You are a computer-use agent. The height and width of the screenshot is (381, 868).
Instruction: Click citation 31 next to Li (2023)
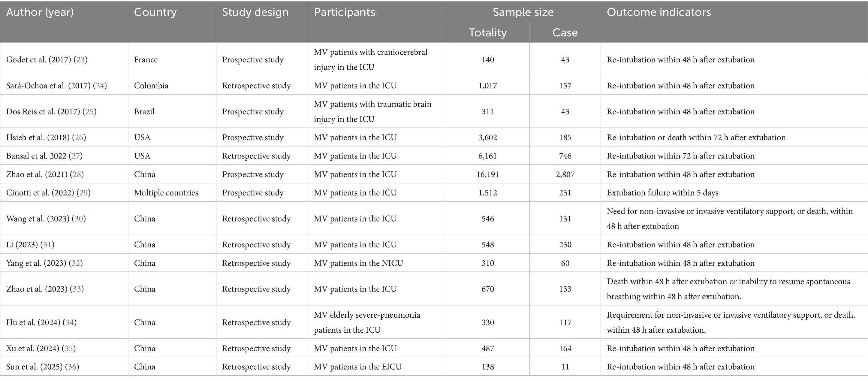(47, 245)
